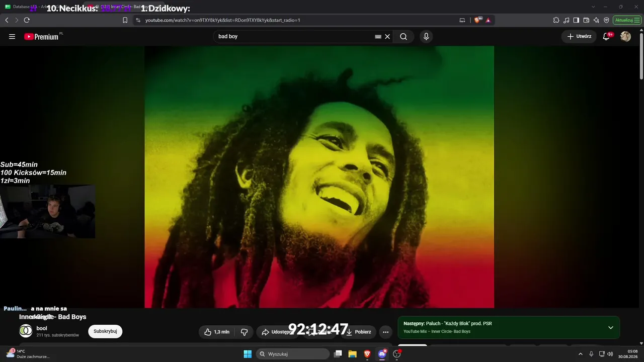This screenshot has width=644, height=362.
Task: Open the weather widget showing 14°C
Action: pos(28,354)
